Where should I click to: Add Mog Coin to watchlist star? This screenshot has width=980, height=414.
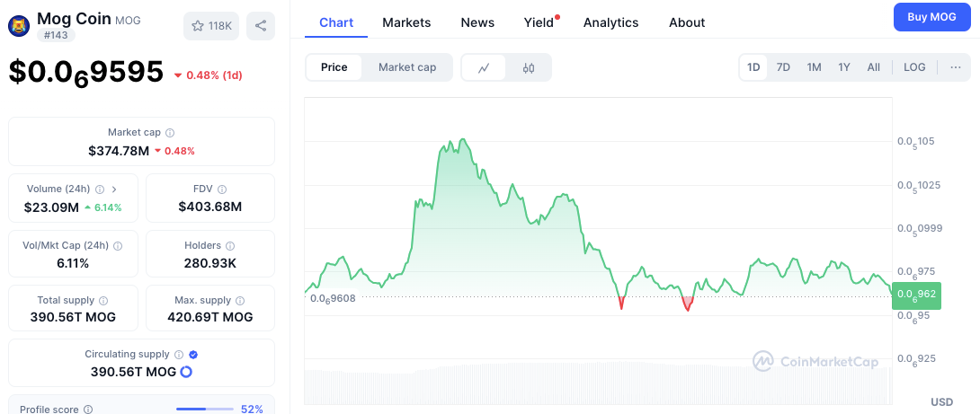[199, 26]
